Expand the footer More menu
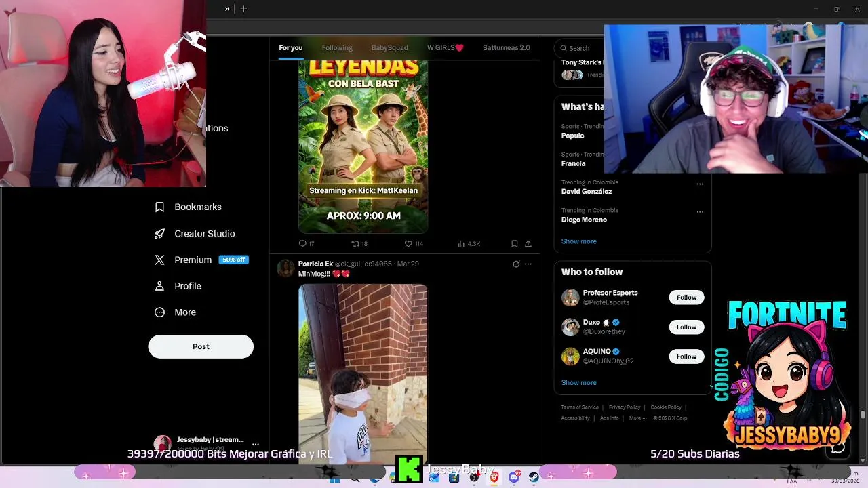 point(637,418)
